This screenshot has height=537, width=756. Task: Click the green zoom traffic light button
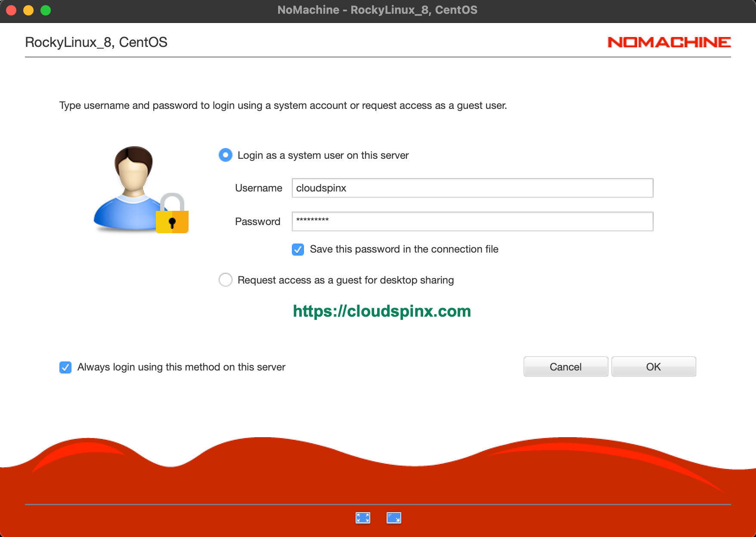(44, 10)
